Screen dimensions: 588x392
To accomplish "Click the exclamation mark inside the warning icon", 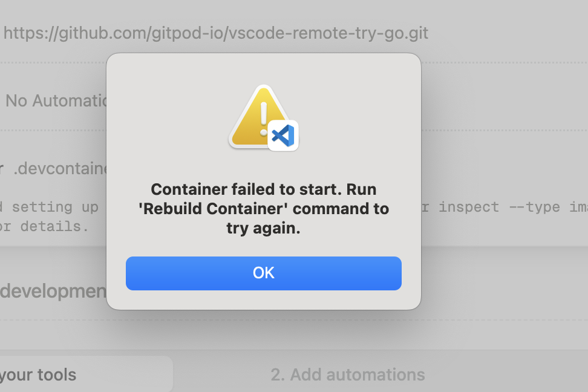I will [x=264, y=119].
